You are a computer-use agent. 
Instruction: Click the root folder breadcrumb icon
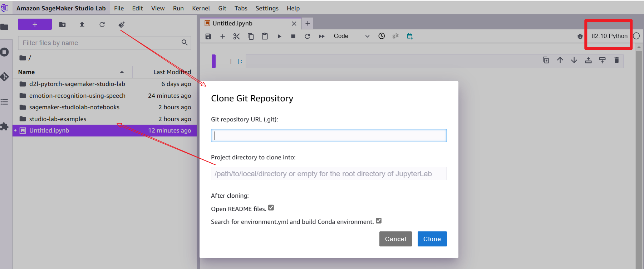click(x=23, y=58)
